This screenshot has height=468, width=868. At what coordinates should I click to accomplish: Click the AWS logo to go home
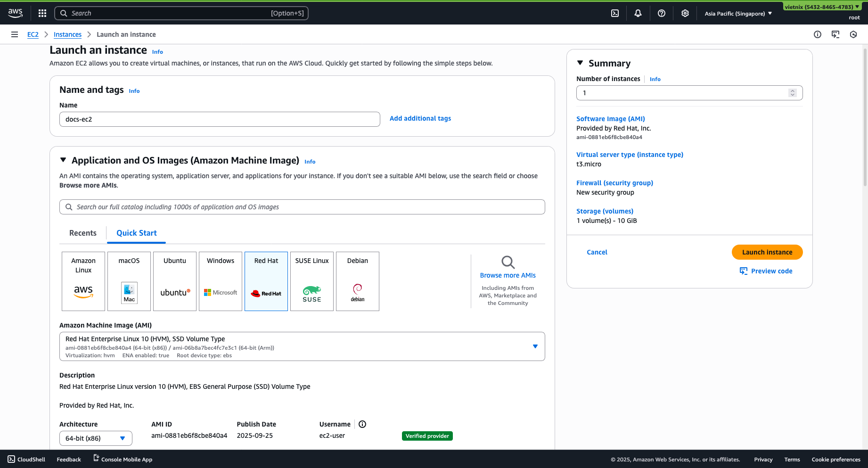tap(15, 13)
